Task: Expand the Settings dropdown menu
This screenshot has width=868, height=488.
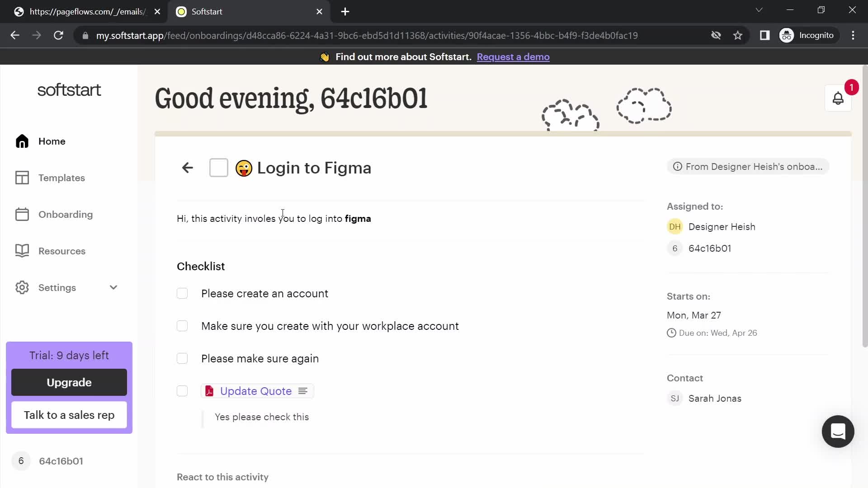Action: coord(112,288)
